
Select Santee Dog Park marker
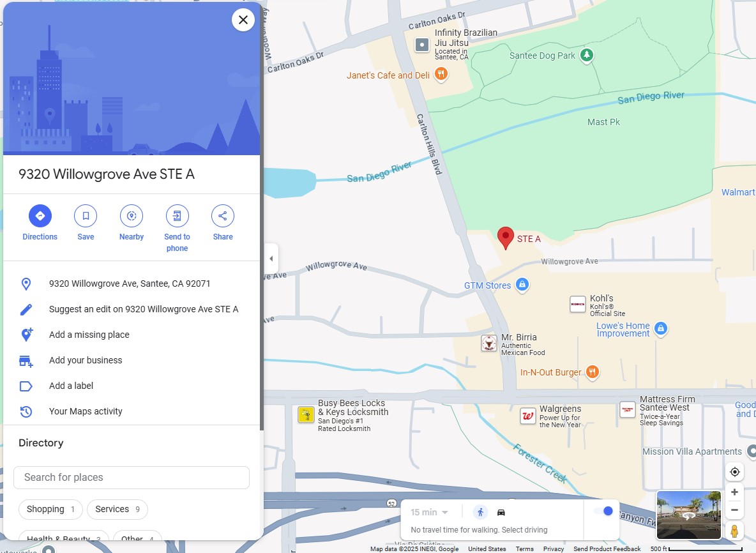pos(586,56)
